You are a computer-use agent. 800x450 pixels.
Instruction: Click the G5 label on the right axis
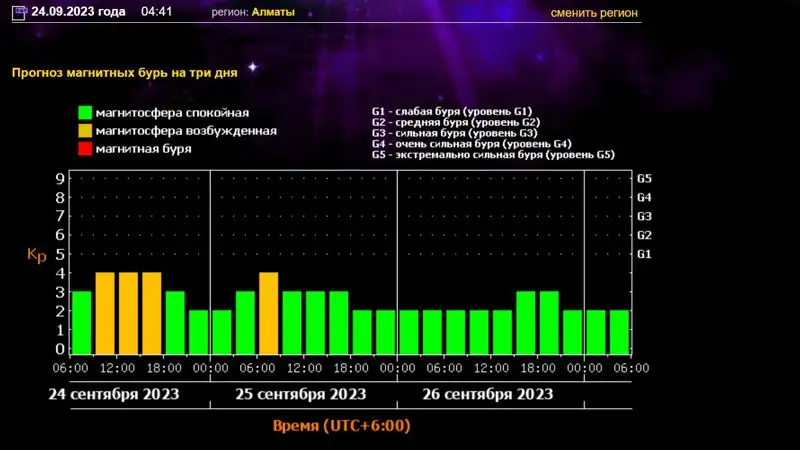645,179
